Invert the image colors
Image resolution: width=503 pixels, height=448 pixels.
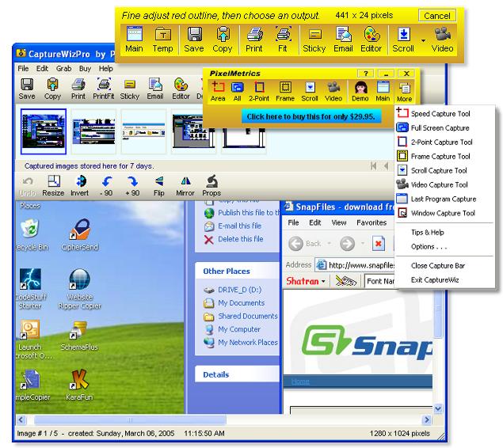[x=79, y=185]
